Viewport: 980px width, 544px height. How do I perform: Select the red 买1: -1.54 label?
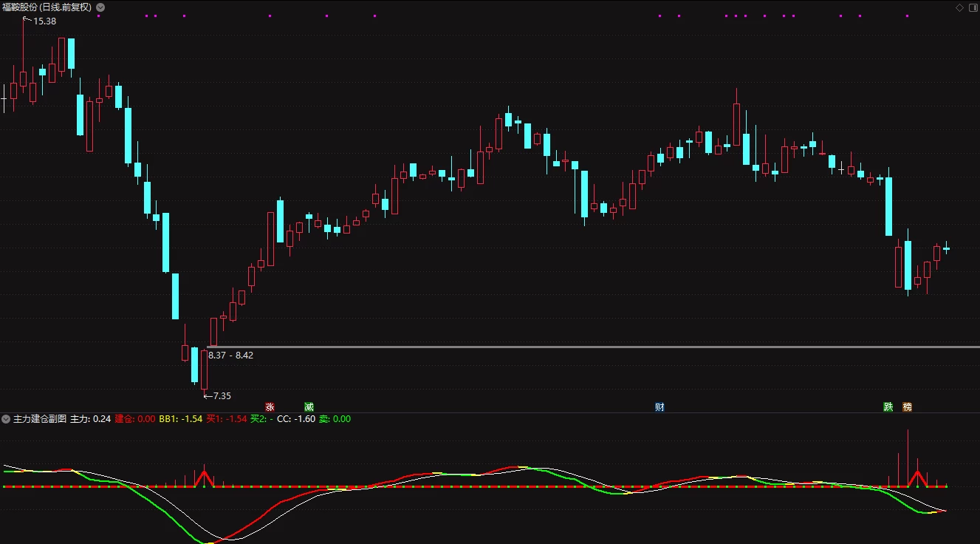click(x=227, y=419)
